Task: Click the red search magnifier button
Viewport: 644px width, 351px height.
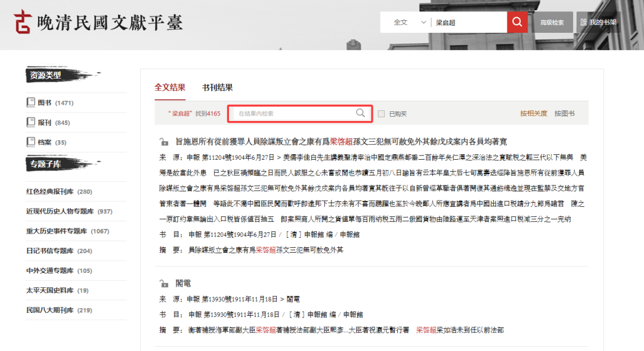Action: (517, 22)
